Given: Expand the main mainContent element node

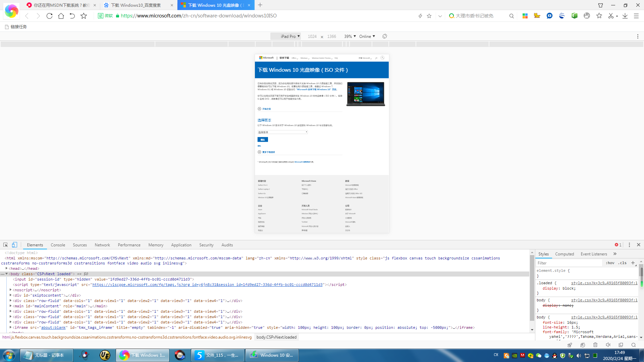Looking at the screenshot, I should point(11,306).
